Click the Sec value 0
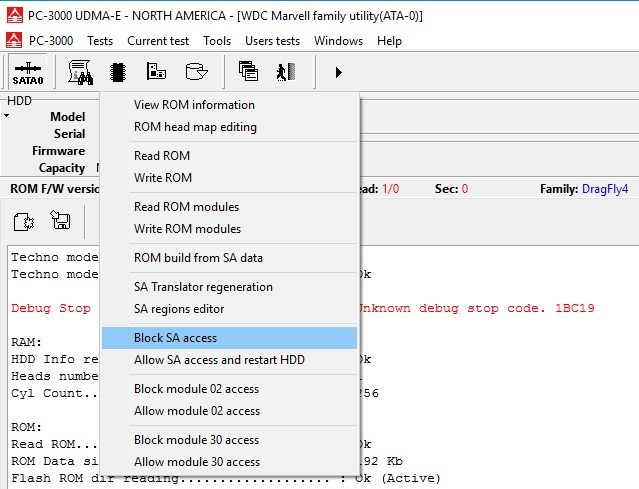The width and height of the screenshot is (639, 489). (465, 189)
